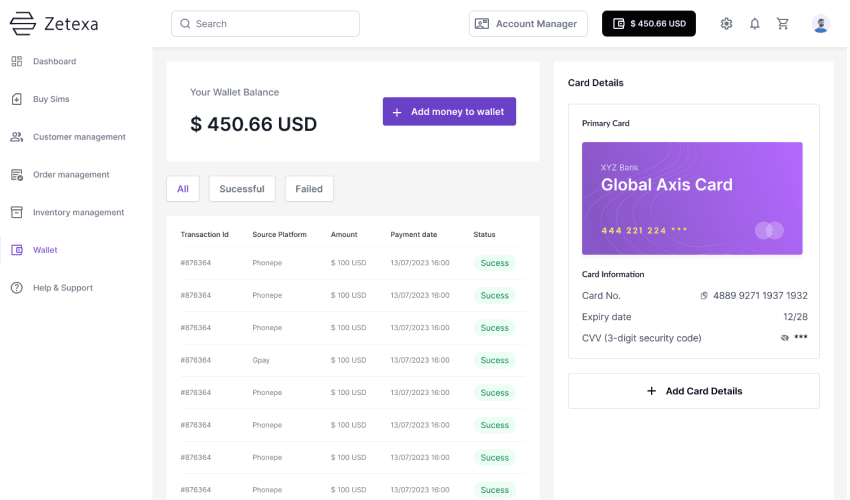Click the Buy Sims icon

[17, 99]
